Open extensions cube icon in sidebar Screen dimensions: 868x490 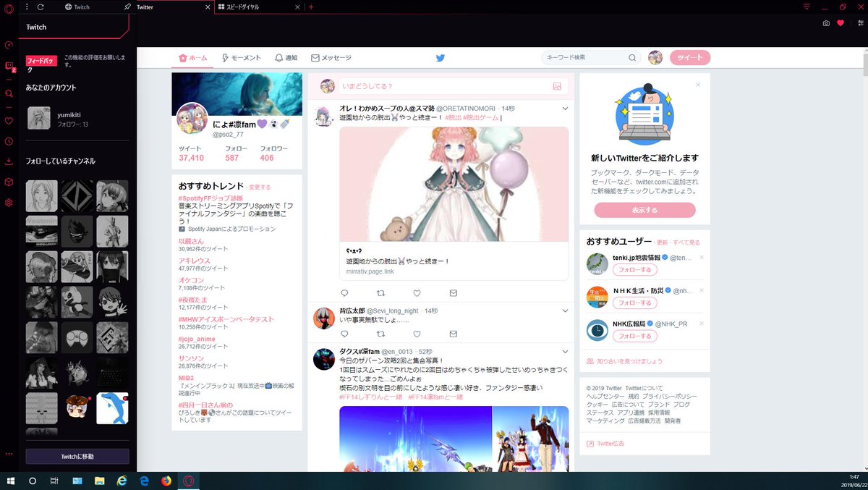pyautogui.click(x=9, y=182)
